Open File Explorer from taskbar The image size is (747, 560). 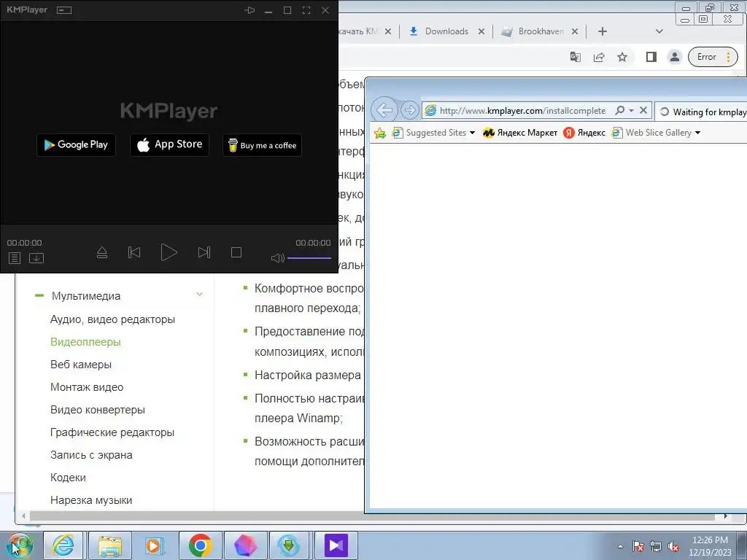pos(109,545)
